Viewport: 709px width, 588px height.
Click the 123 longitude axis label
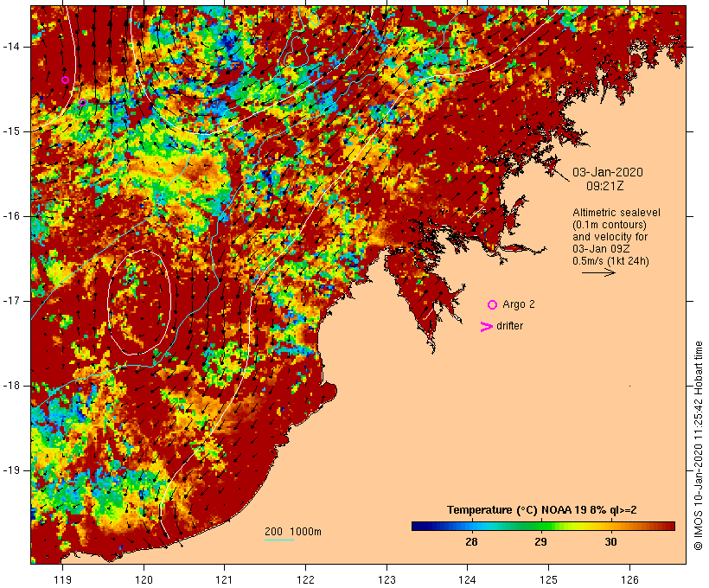coord(386,579)
